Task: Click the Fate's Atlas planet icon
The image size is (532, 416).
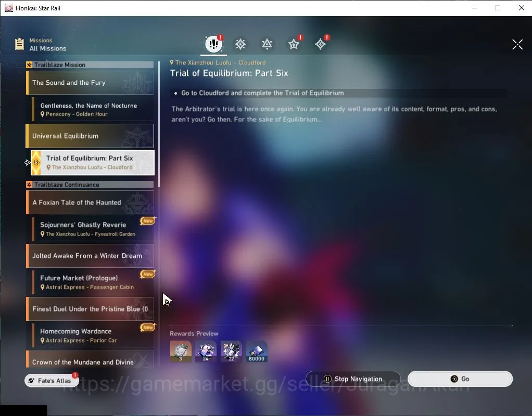Action: (31, 381)
